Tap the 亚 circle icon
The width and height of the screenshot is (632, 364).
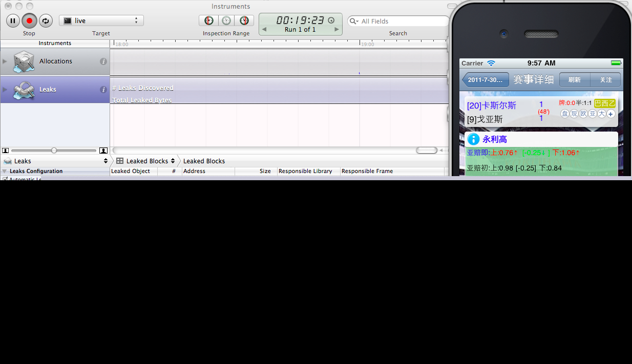(593, 114)
